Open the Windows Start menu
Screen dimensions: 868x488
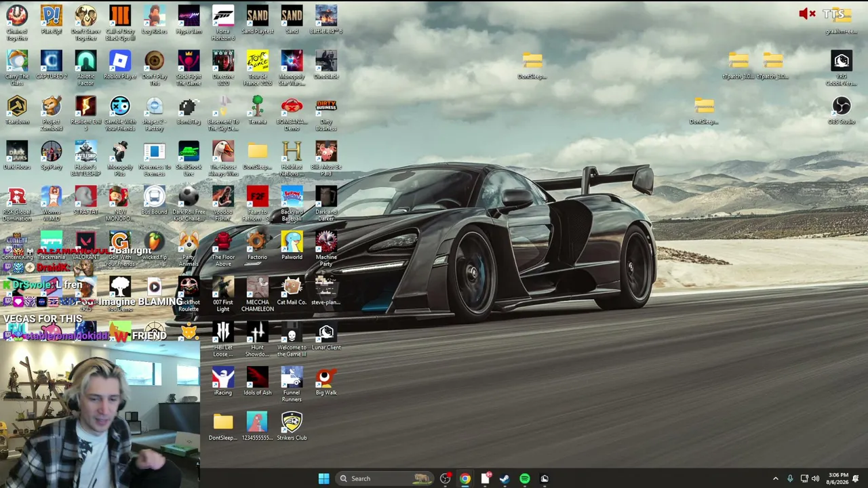[323, 479]
